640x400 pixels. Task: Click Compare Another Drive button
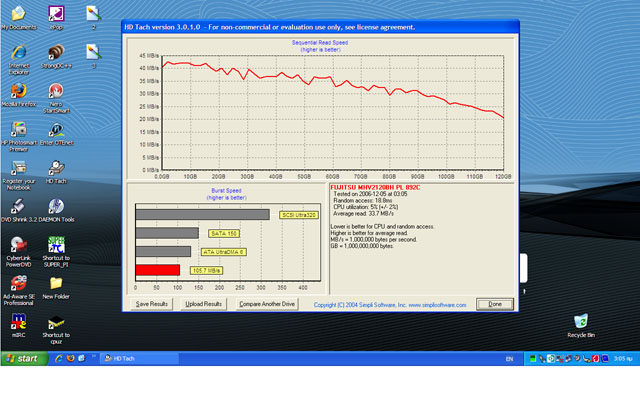pos(267,304)
